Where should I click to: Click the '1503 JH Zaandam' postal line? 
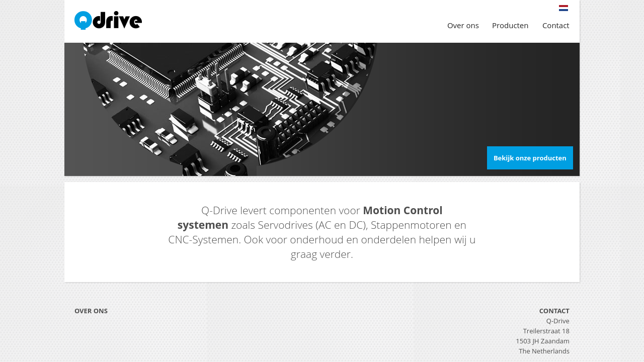(542, 341)
